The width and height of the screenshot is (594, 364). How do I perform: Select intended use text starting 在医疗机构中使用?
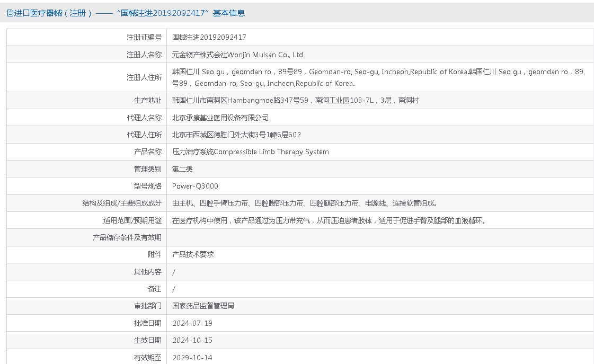tap(329, 220)
